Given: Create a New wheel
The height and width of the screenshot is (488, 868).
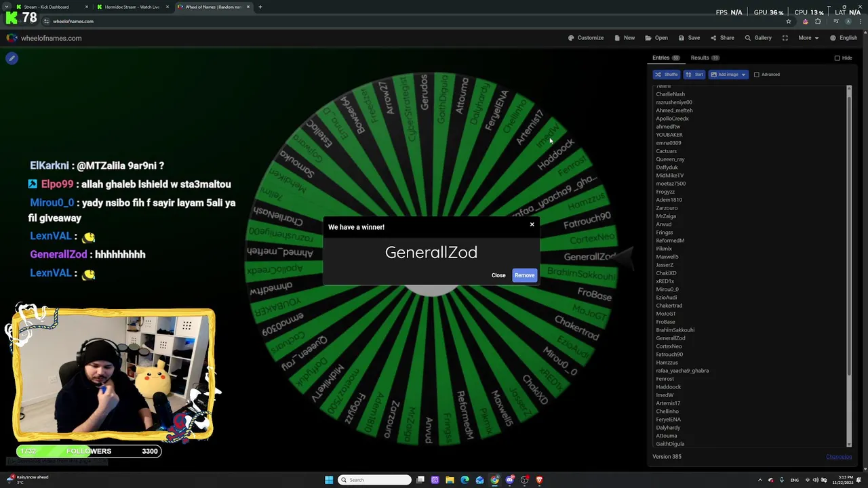Looking at the screenshot, I should [x=625, y=38].
